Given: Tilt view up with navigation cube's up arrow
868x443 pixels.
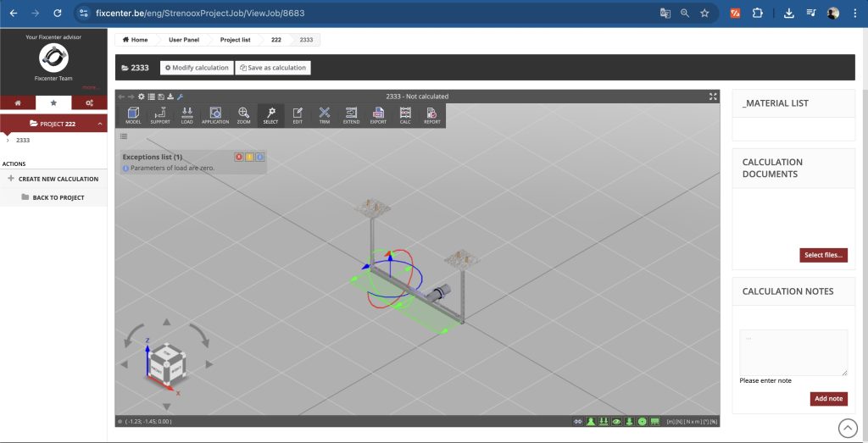Looking at the screenshot, I should (x=167, y=322).
